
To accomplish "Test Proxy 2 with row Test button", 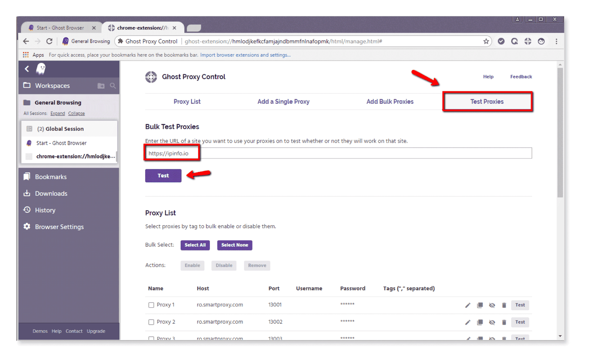I will 520,322.
